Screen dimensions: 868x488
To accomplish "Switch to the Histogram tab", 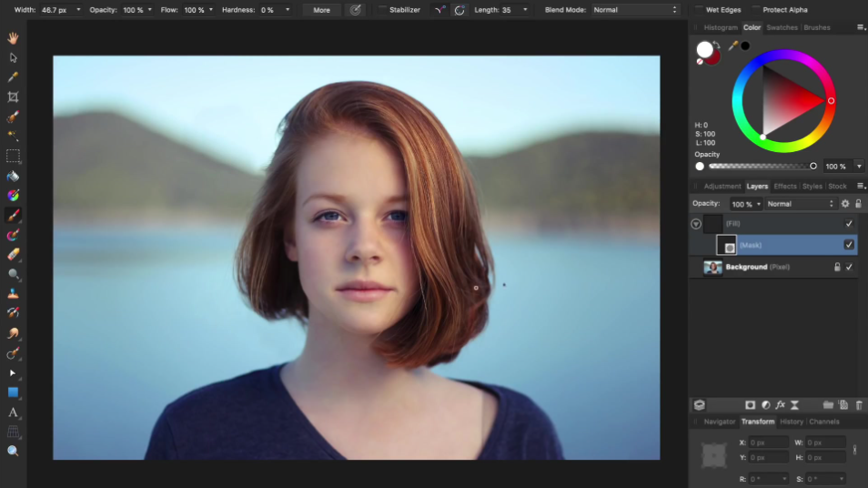I will pyautogui.click(x=721, y=27).
